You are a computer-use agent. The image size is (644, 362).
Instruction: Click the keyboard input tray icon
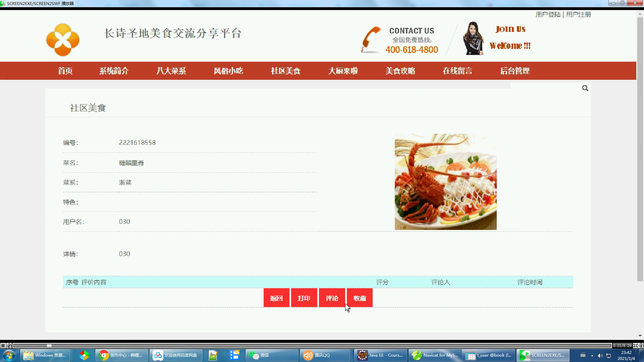tap(583, 355)
